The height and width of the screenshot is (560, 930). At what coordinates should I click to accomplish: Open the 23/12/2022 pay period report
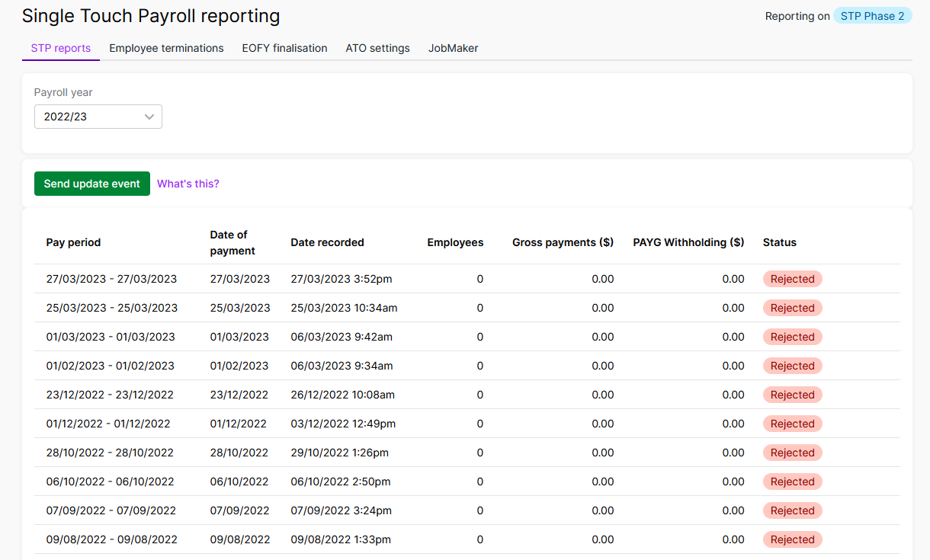tap(110, 395)
